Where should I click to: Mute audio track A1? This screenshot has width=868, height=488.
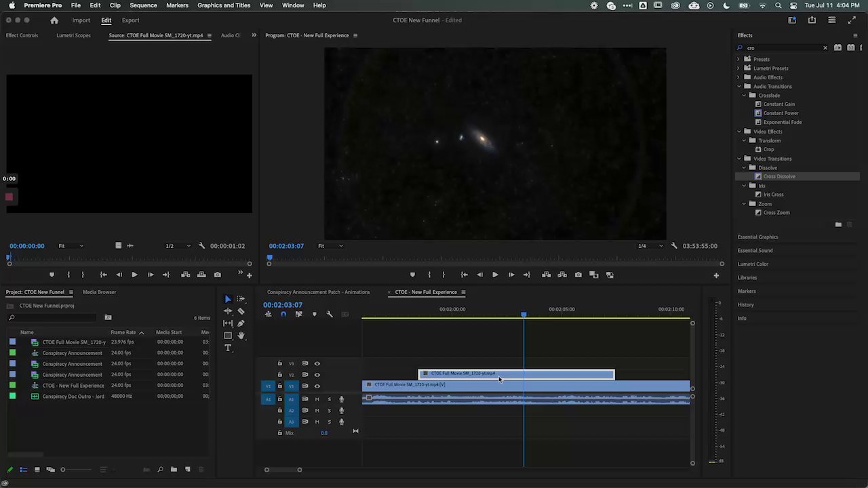(317, 399)
